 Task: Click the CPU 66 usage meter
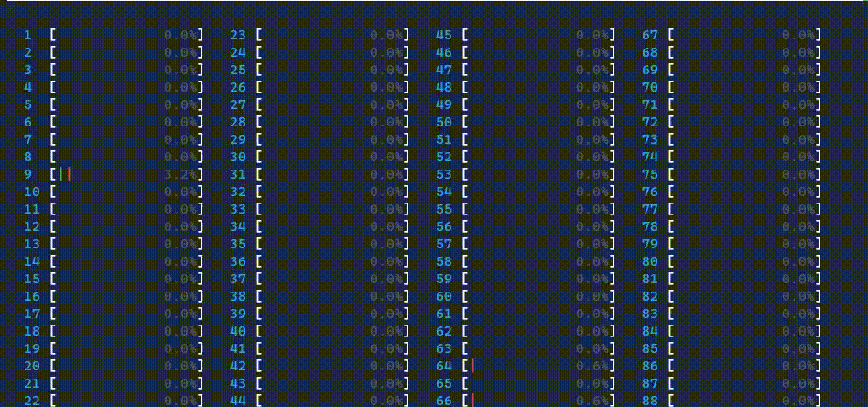[538, 401]
